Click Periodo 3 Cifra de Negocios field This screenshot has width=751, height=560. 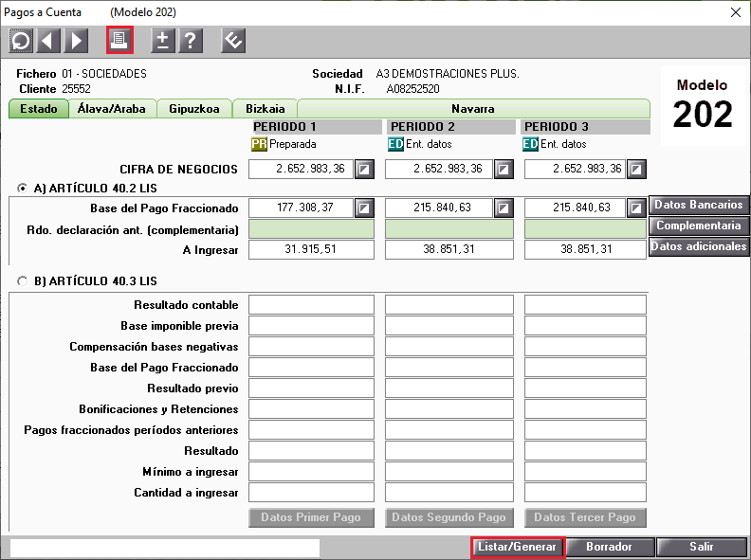(x=575, y=169)
